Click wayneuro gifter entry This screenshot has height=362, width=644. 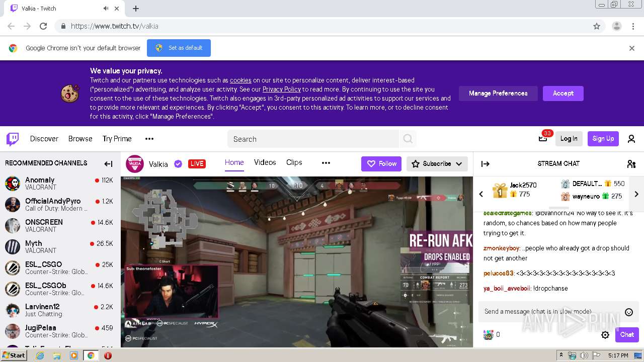(592, 197)
